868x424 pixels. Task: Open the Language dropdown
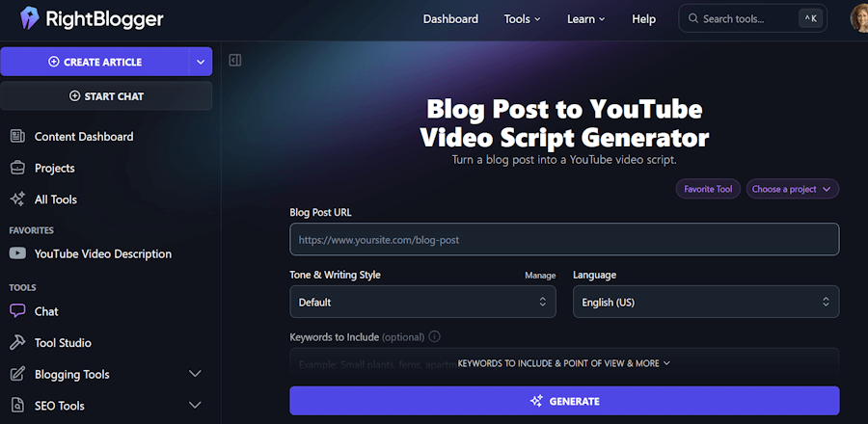[706, 302]
